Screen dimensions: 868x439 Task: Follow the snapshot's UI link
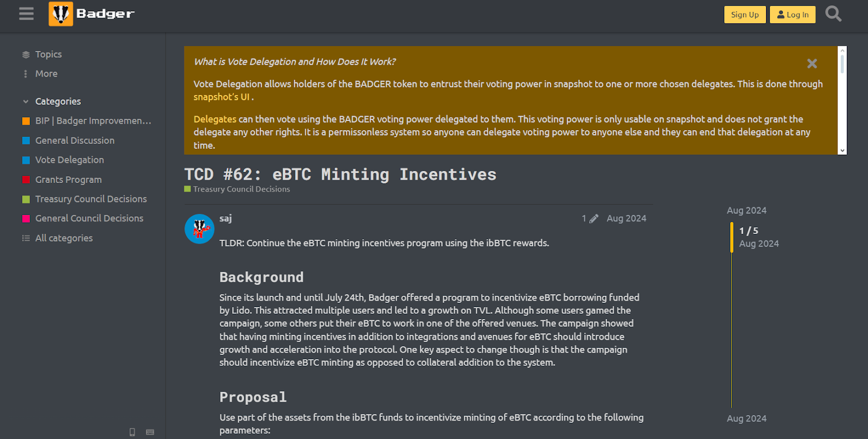[x=221, y=97]
